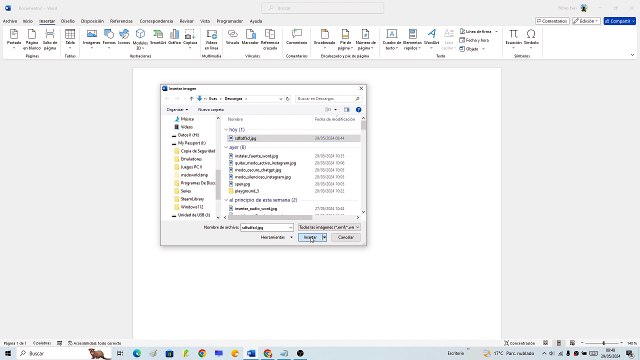This screenshot has width=640, height=360.
Task: Open the Insertar button split arrow
Action: coord(324,237)
